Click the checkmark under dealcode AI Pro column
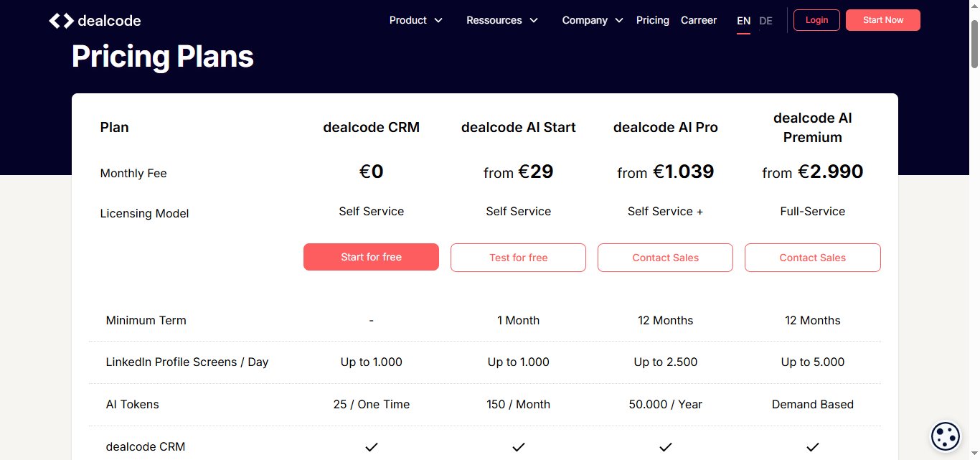 (665, 446)
